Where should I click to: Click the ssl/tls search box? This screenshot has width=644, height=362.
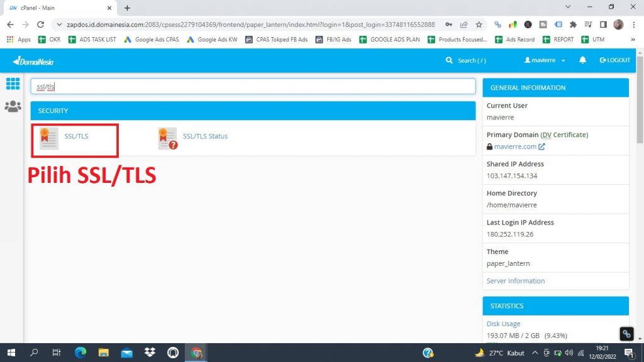click(252, 86)
